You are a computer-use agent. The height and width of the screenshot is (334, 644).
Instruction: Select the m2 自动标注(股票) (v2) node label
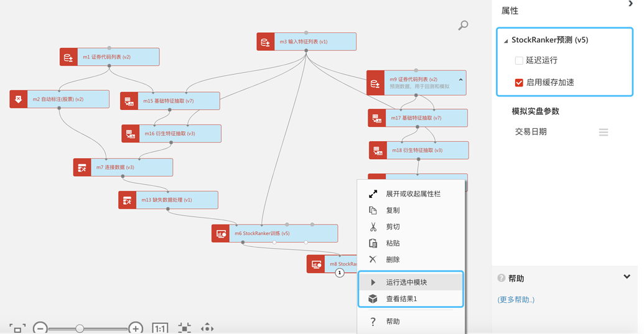coord(58,100)
